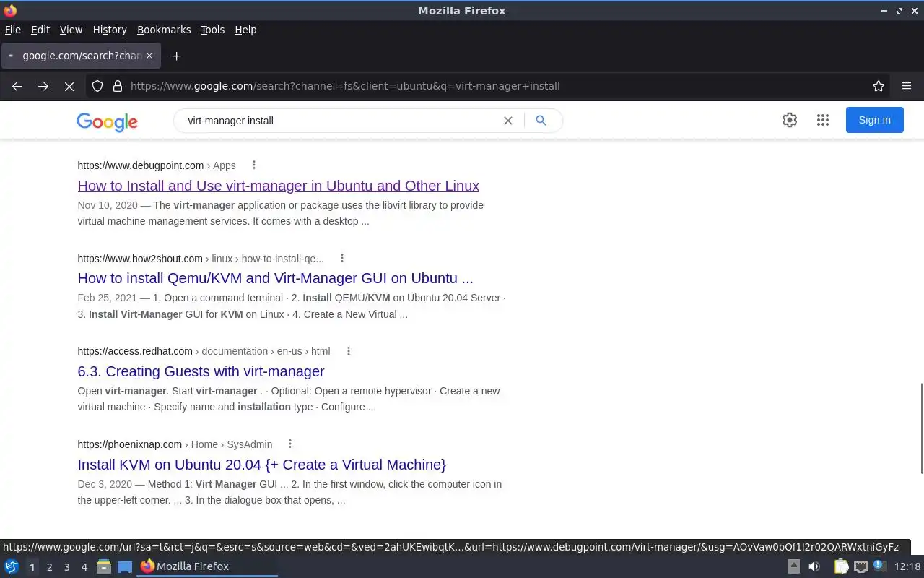Switch to workspace 1
Screen dimensions: 924x578
click(32, 567)
